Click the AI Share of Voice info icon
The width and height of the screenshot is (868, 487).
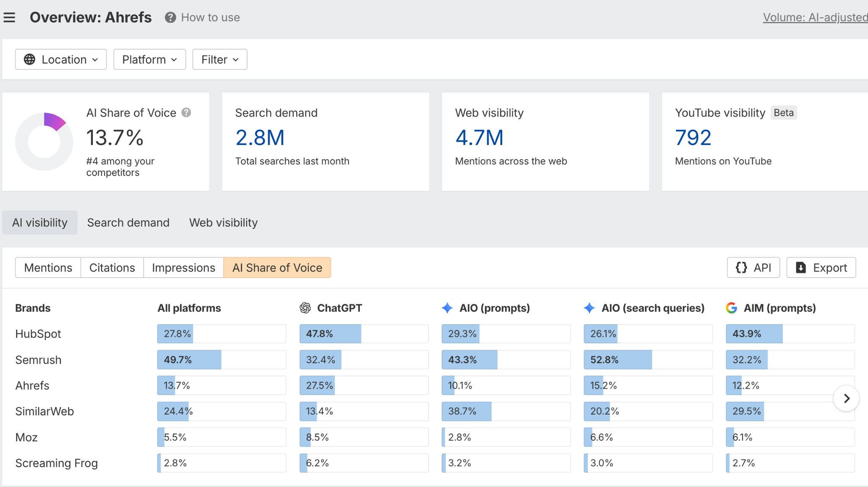point(186,112)
